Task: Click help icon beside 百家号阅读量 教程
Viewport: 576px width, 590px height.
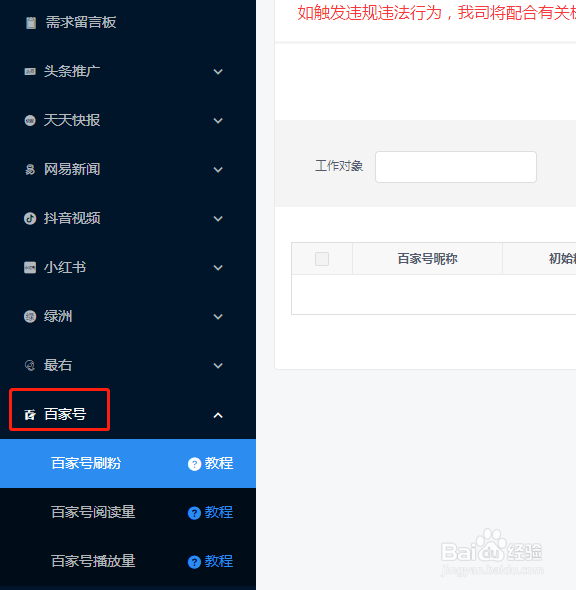Action: tap(194, 513)
